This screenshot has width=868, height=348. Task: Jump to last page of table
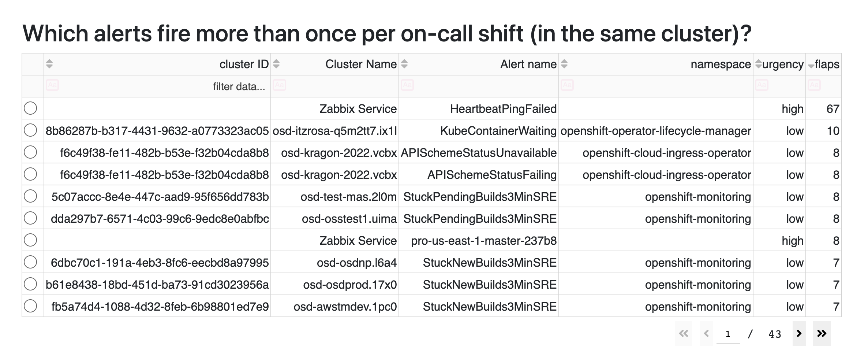point(822,333)
